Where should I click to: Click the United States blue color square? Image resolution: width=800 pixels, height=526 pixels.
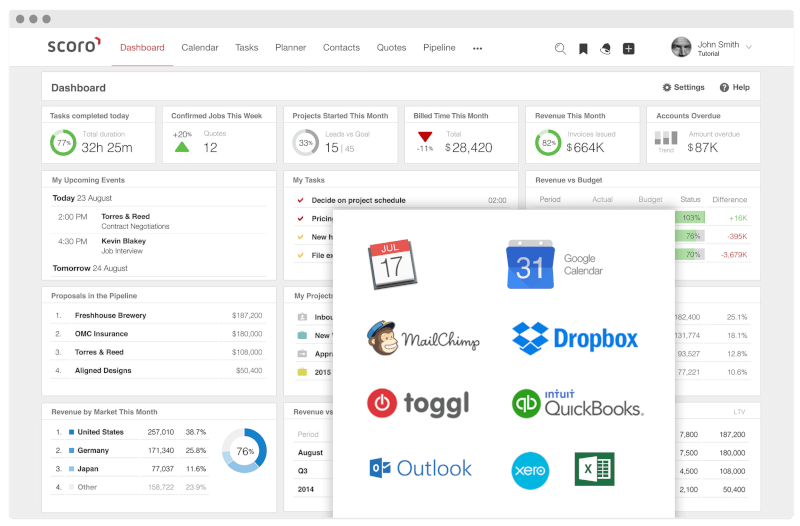pyautogui.click(x=71, y=432)
